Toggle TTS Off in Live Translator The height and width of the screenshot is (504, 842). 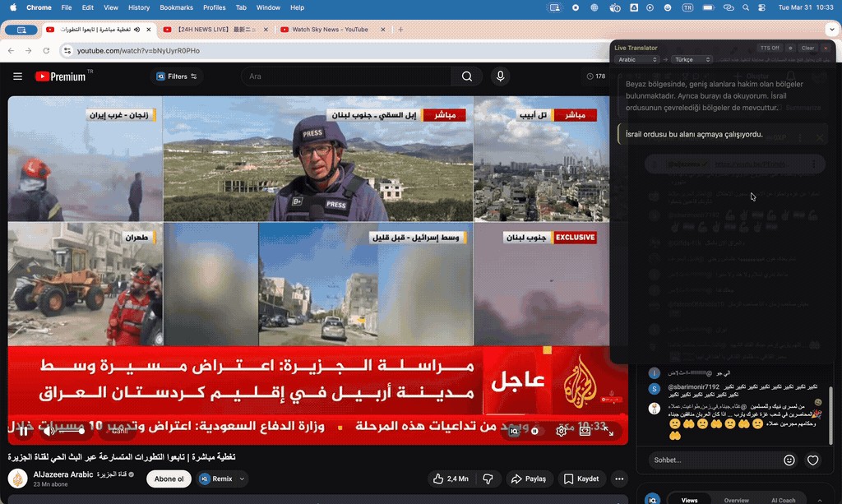tap(770, 48)
